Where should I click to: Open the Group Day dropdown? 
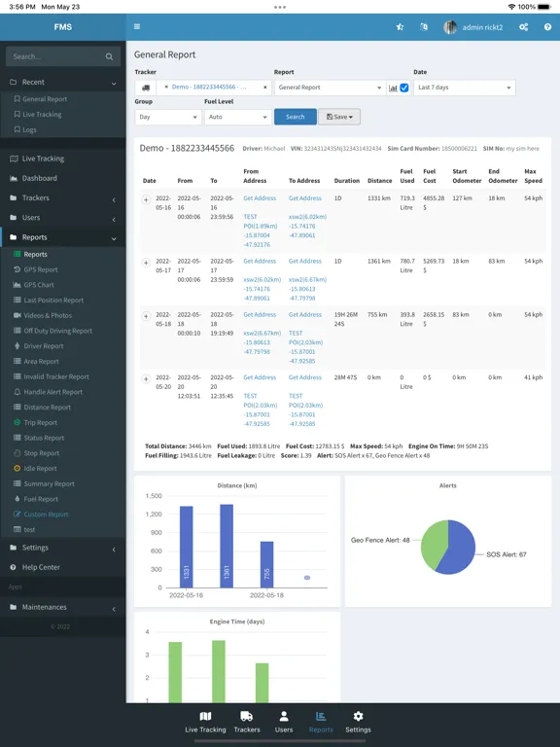click(168, 117)
